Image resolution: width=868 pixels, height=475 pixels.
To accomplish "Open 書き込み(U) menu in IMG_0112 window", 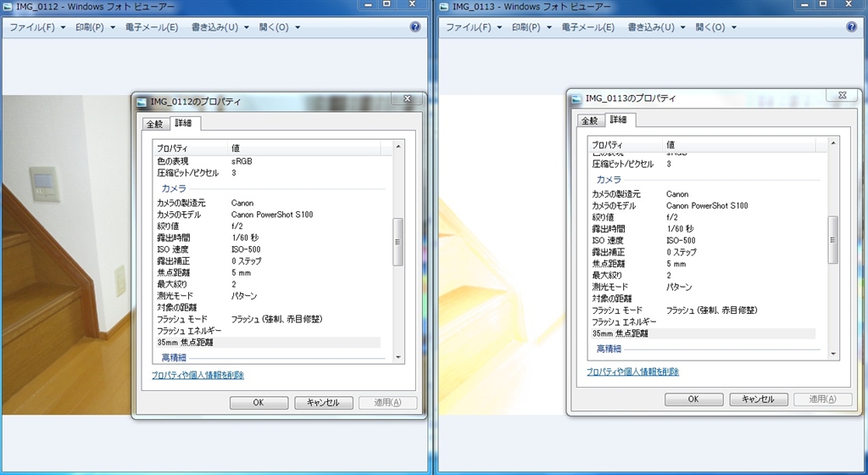I will pos(220,27).
